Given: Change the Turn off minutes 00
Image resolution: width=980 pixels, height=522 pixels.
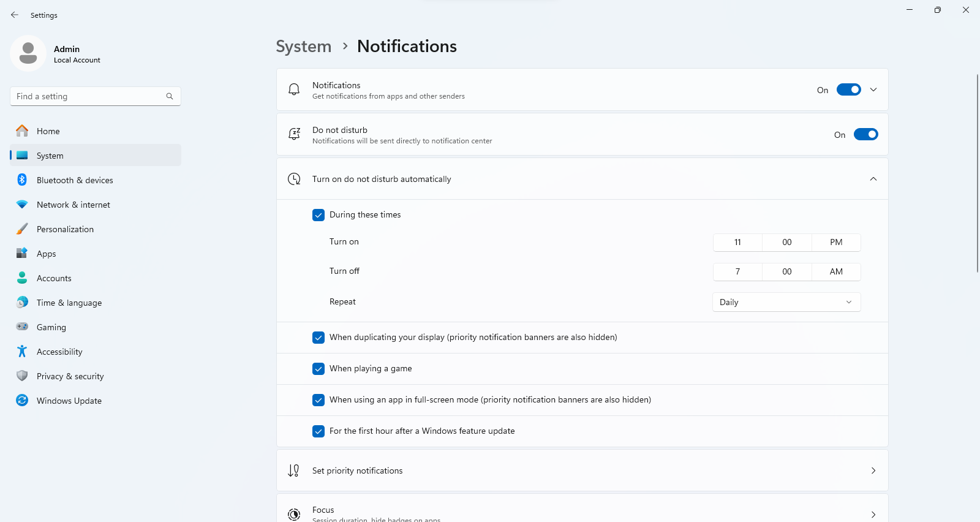Looking at the screenshot, I should point(787,271).
